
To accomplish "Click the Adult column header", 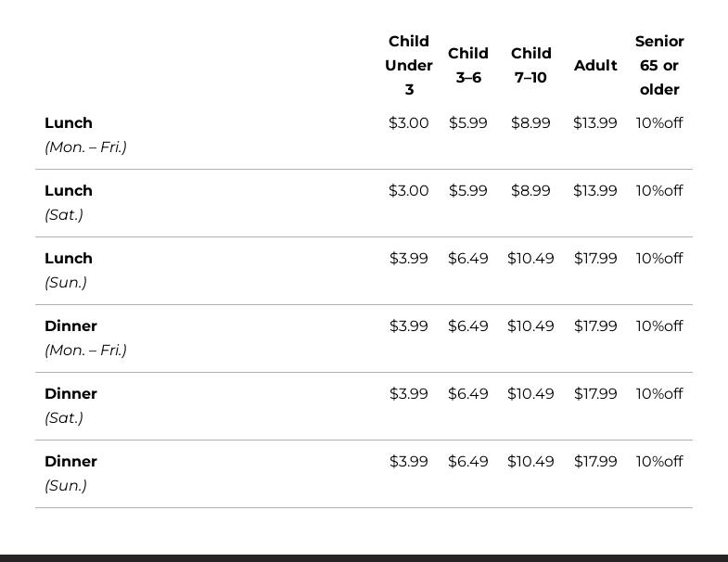I will tap(595, 66).
